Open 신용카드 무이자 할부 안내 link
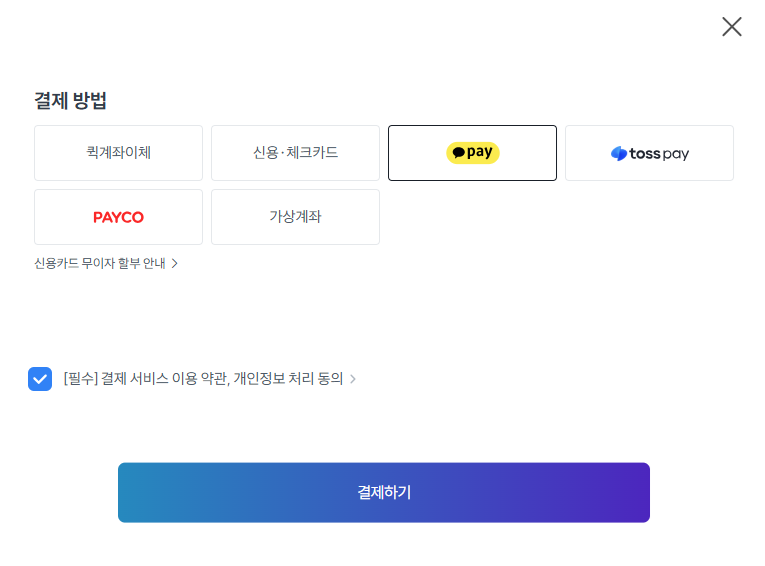This screenshot has width=765, height=566. [100, 263]
